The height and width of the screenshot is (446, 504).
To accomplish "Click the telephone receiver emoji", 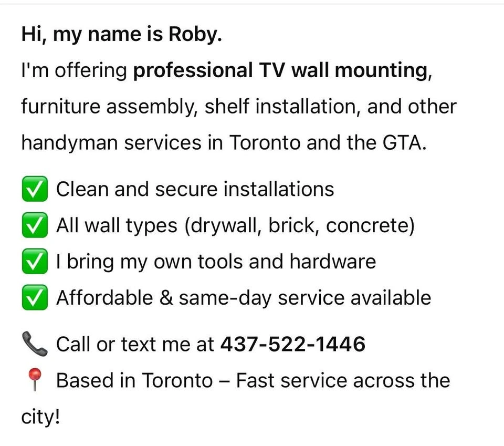I will [35, 344].
